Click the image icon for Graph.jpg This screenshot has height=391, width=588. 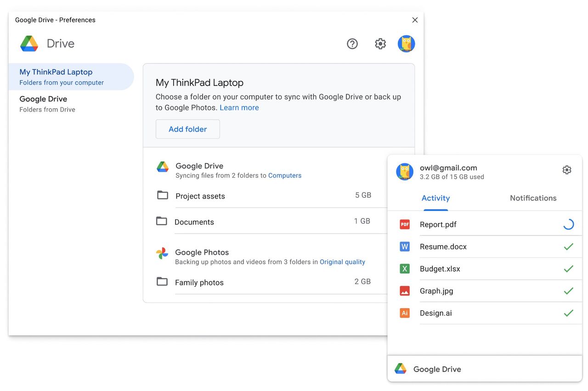point(404,290)
